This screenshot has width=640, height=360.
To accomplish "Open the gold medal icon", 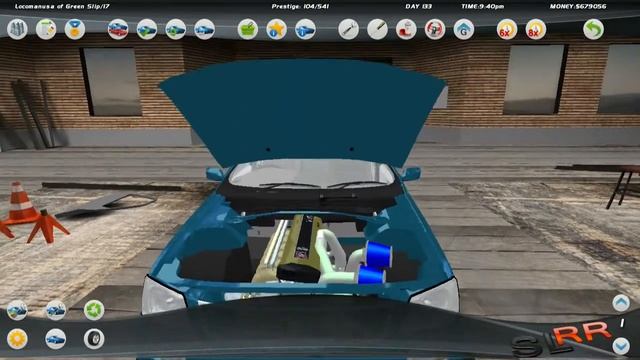I will click(75, 29).
